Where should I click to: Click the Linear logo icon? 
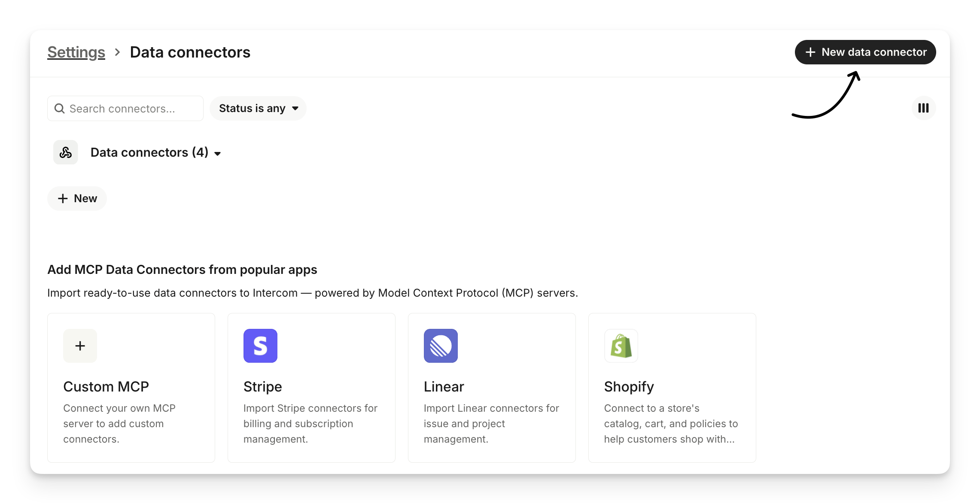click(x=441, y=346)
